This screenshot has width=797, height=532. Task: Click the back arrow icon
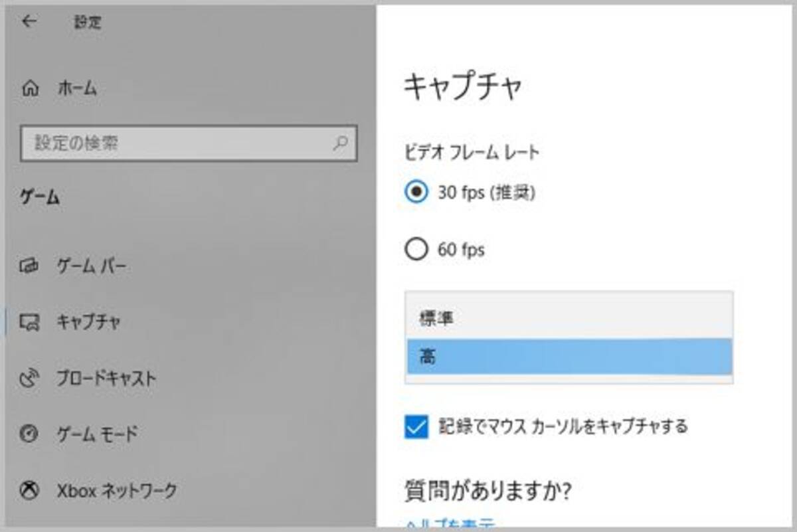point(29,21)
